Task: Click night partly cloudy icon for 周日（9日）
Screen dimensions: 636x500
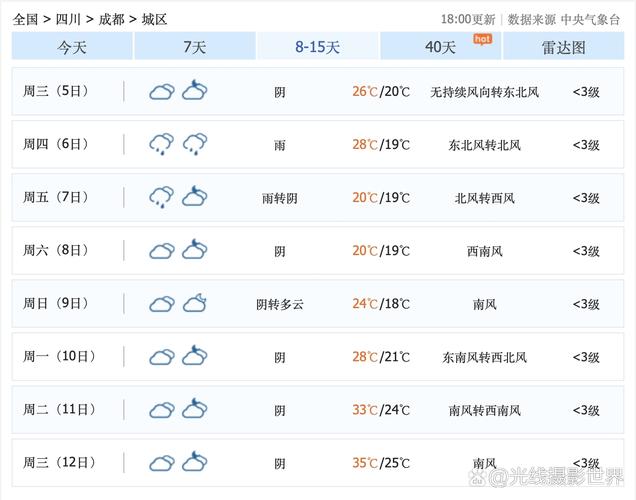Action: tap(195, 303)
